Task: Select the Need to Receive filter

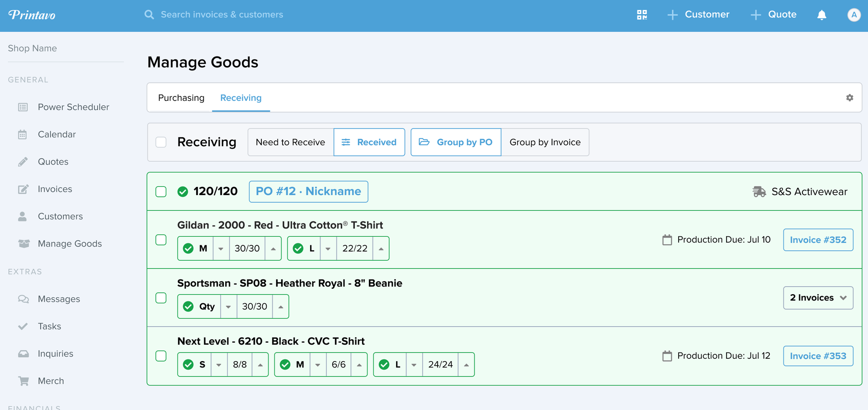Action: 291,142
